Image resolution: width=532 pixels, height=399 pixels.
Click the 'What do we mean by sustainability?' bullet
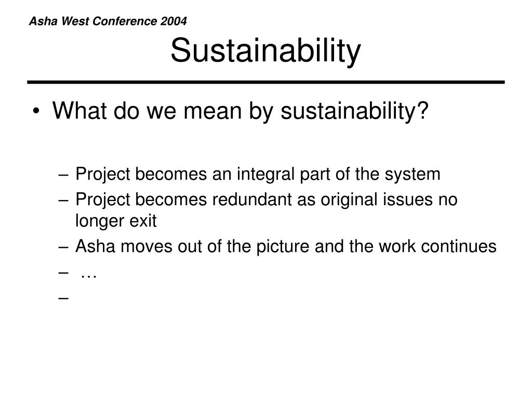click(x=240, y=111)
